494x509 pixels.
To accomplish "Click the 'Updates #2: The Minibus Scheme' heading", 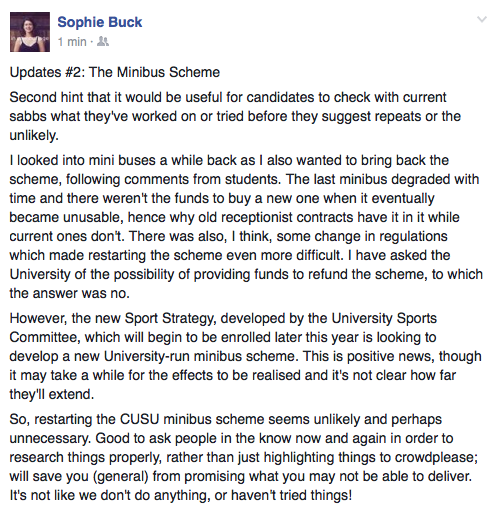I will (115, 72).
